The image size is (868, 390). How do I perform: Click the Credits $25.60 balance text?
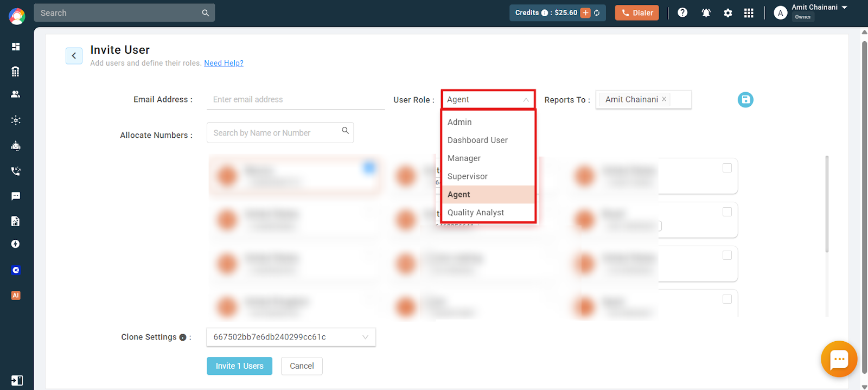(566, 13)
